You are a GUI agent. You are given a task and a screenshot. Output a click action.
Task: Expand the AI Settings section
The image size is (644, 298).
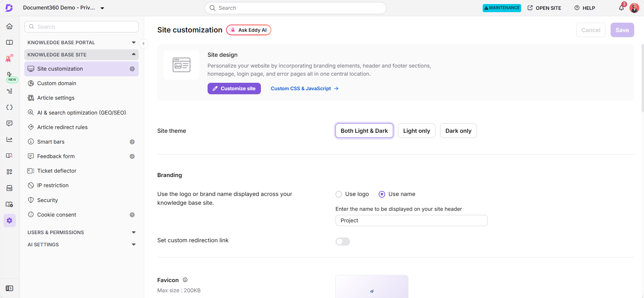[81, 245]
